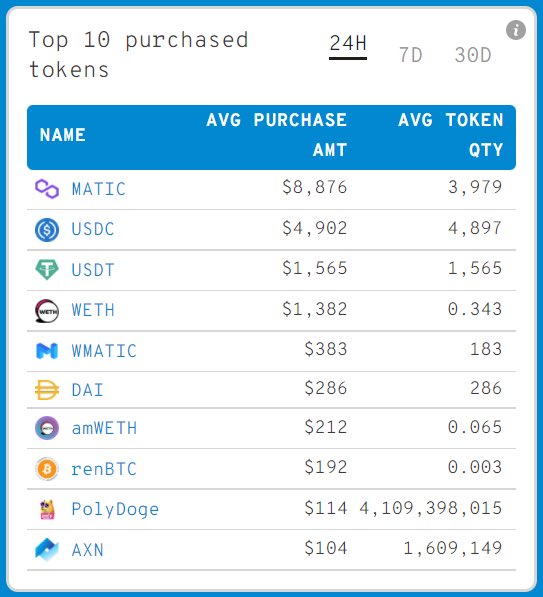Viewport: 543px width, 597px height.
Task: Click the $8,876 purchase amount
Action: 315,187
